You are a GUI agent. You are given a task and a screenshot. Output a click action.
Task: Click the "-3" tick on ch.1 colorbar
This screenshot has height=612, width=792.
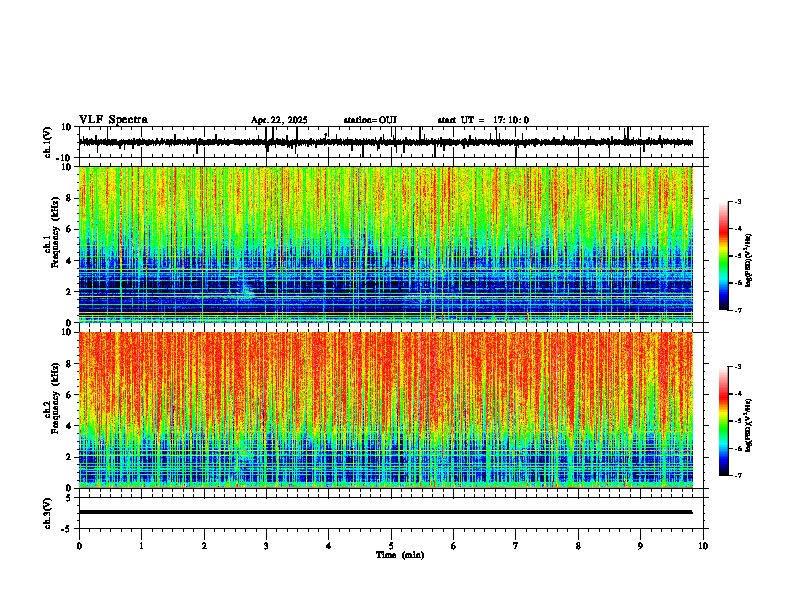[x=738, y=201]
